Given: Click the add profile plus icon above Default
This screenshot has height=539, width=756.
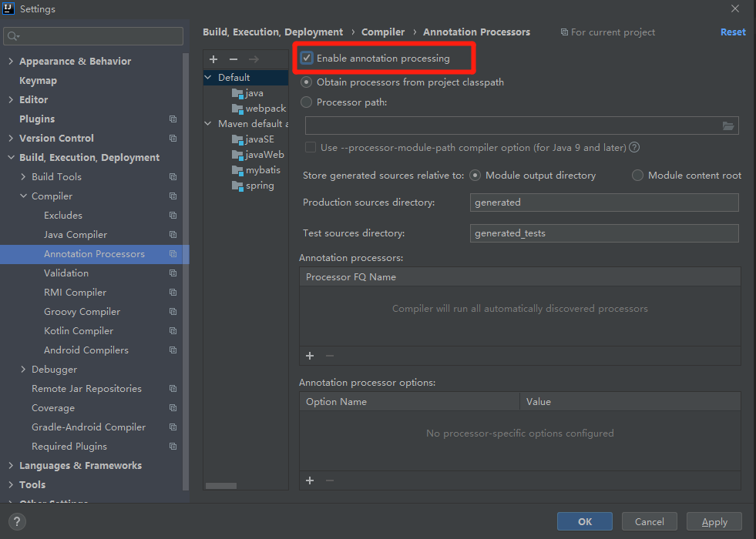Looking at the screenshot, I should [x=213, y=59].
